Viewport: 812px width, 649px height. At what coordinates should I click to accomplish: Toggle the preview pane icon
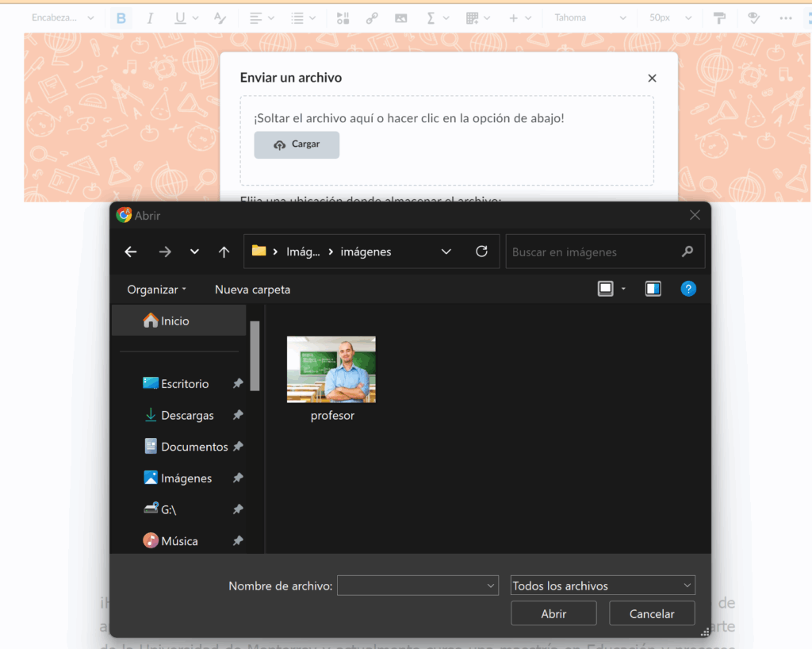(x=653, y=289)
